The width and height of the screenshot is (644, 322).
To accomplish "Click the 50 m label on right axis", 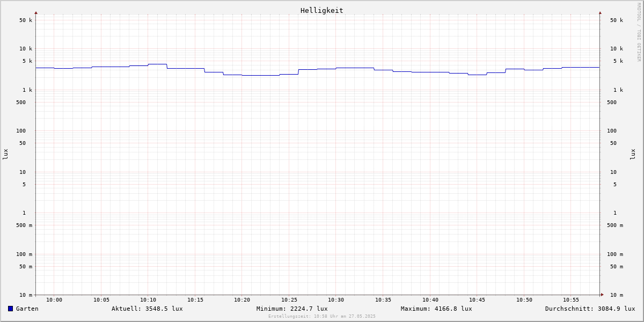I will (617, 267).
